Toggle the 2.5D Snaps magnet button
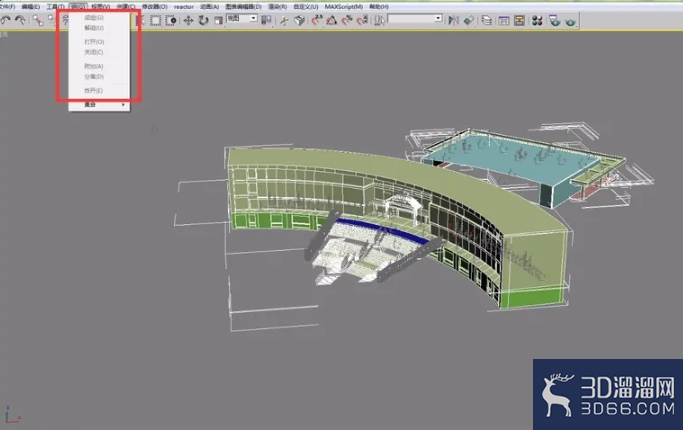This screenshot has width=683, height=430. pyautogui.click(x=316, y=20)
